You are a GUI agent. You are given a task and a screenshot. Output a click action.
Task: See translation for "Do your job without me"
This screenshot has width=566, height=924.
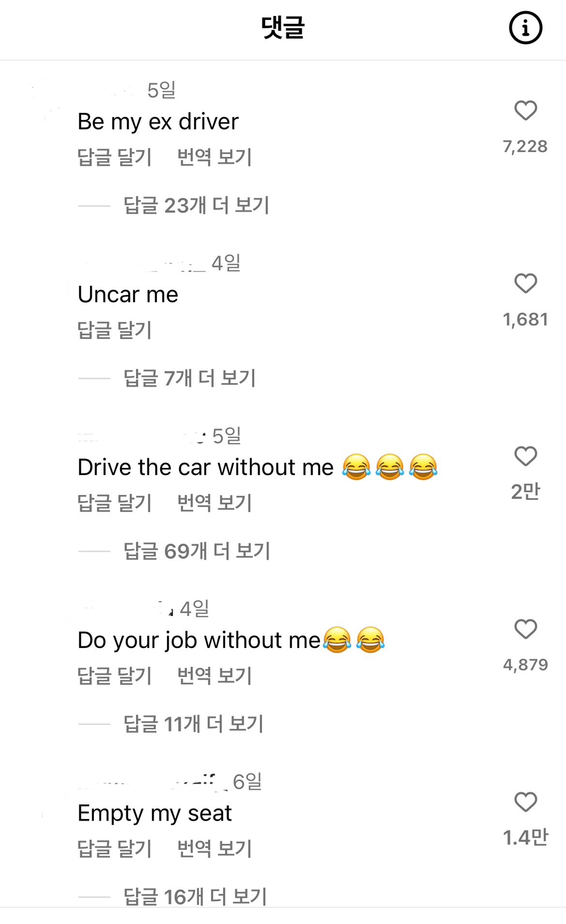coord(214,676)
